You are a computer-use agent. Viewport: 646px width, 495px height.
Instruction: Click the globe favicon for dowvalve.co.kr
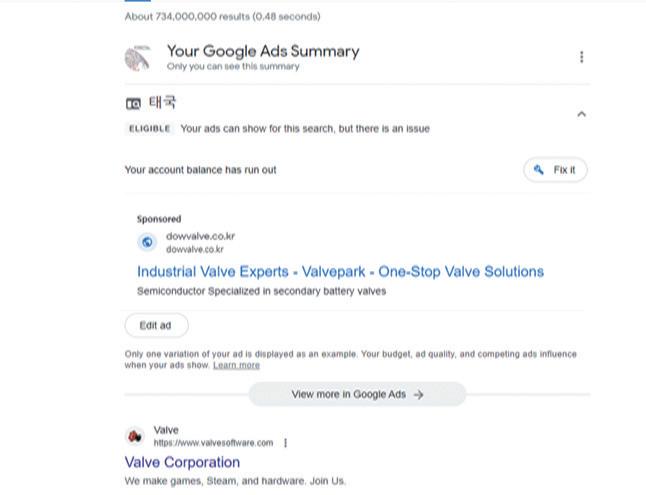147,242
